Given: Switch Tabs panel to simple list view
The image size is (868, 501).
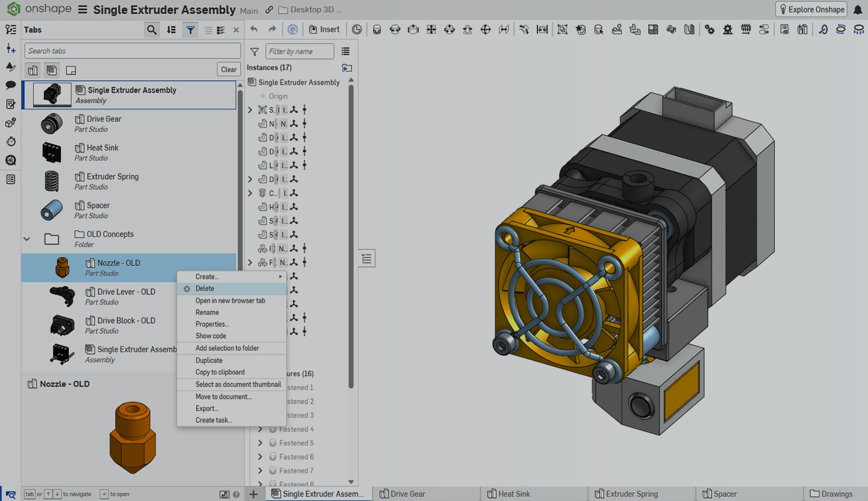Looking at the screenshot, I should [208, 30].
